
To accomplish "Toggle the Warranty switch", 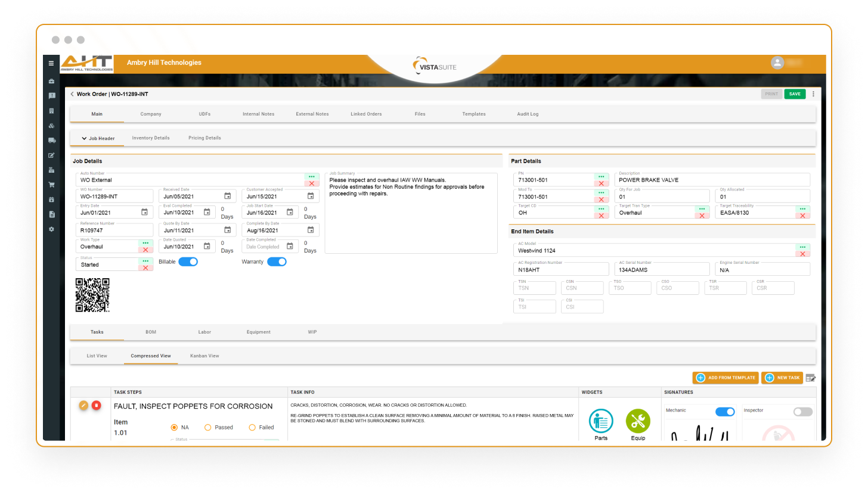I will pyautogui.click(x=277, y=261).
